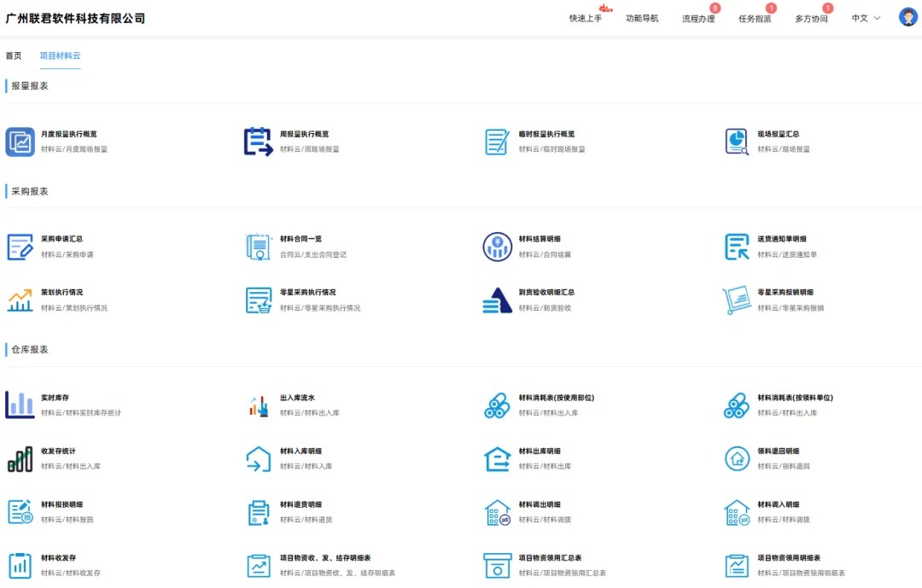This screenshot has height=588, width=922.
Task: Switch to the 首页 tab
Action: [x=14, y=55]
